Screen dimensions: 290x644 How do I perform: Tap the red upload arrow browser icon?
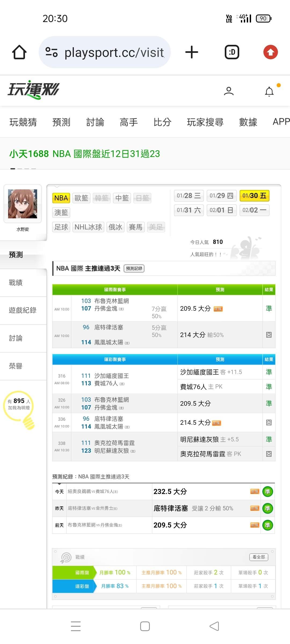click(270, 52)
